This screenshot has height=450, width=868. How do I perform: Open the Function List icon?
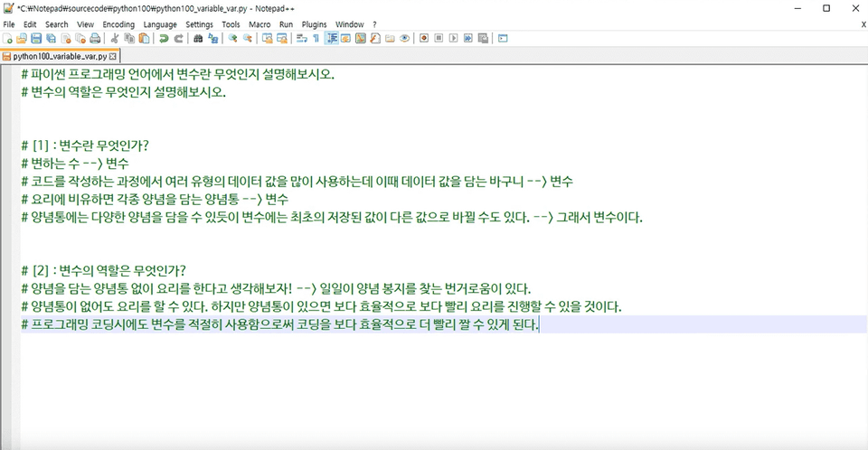[x=375, y=38]
